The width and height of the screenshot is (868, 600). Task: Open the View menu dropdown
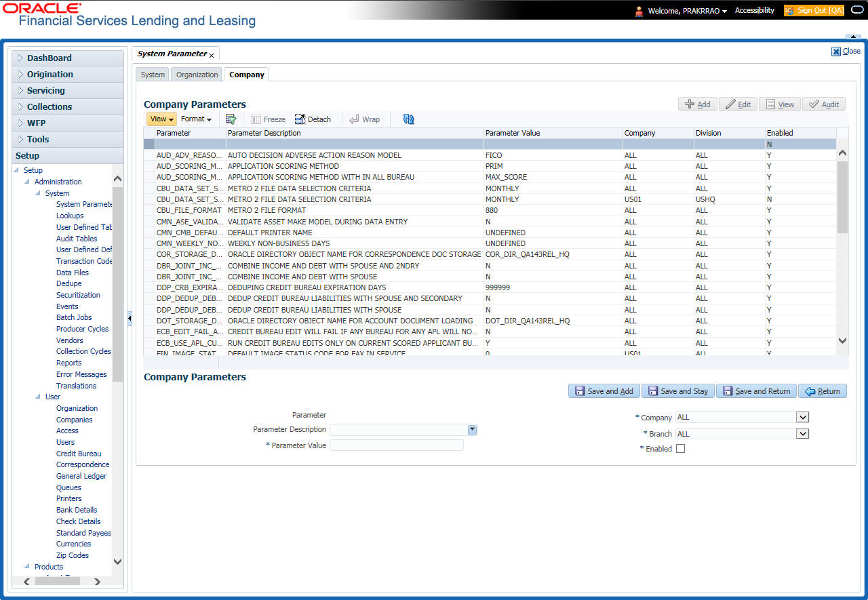161,119
